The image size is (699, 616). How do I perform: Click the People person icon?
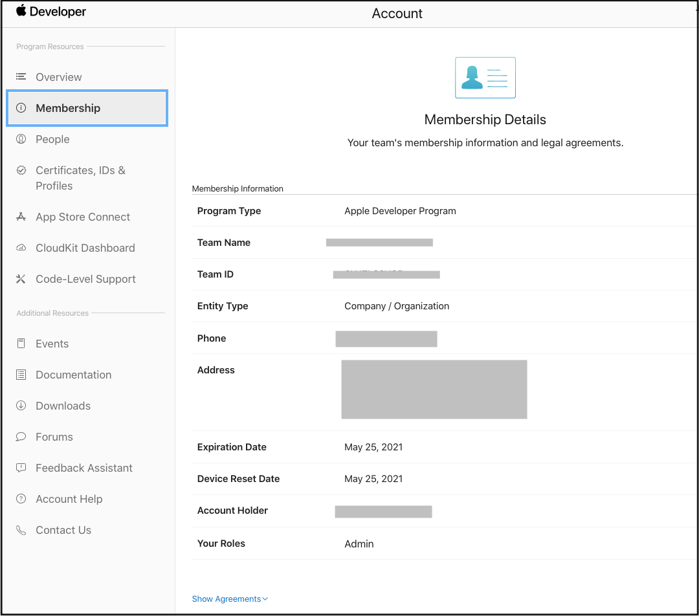click(x=21, y=139)
